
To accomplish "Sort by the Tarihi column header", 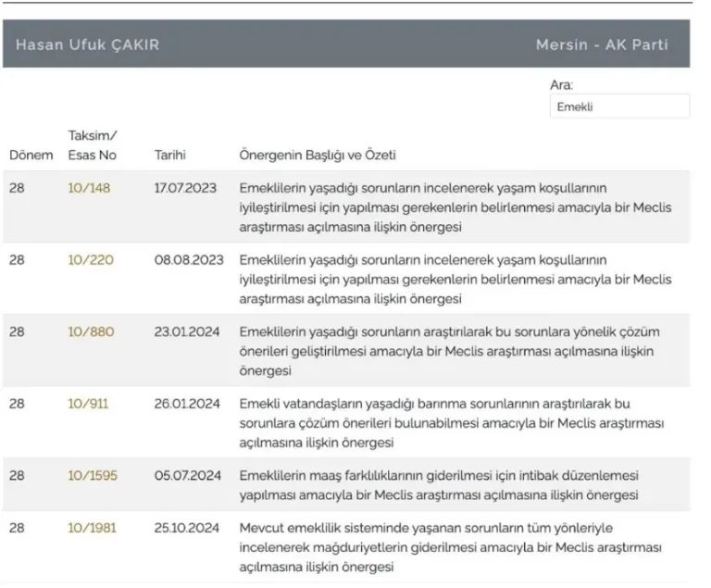I will click(169, 155).
